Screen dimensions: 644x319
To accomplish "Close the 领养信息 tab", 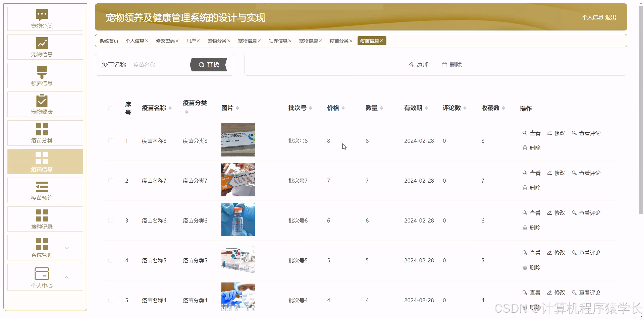I will tap(290, 41).
